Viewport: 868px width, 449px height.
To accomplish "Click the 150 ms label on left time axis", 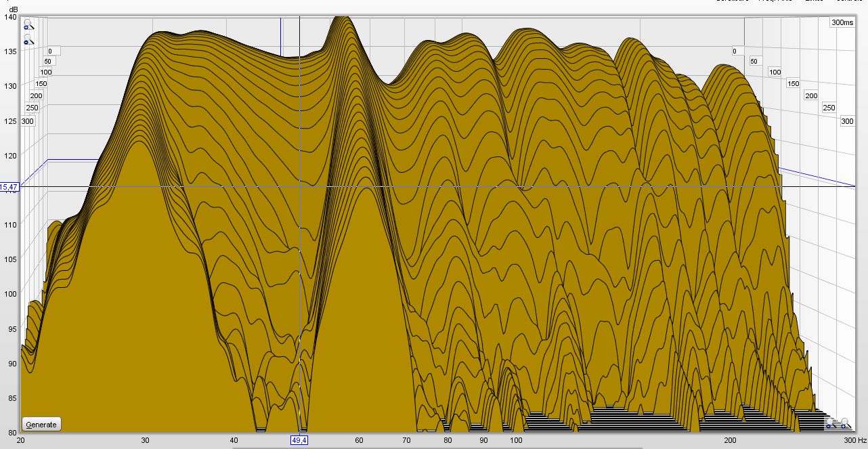I will coord(41,84).
